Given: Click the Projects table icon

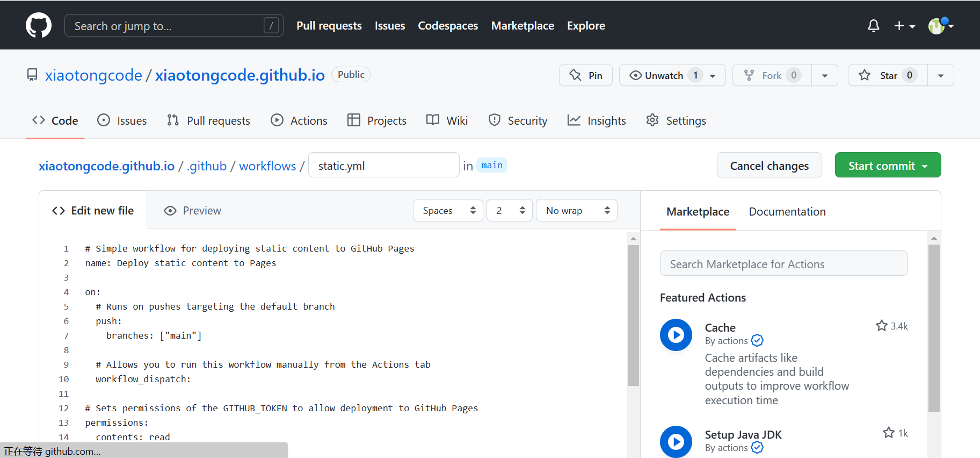Looking at the screenshot, I should [x=354, y=120].
